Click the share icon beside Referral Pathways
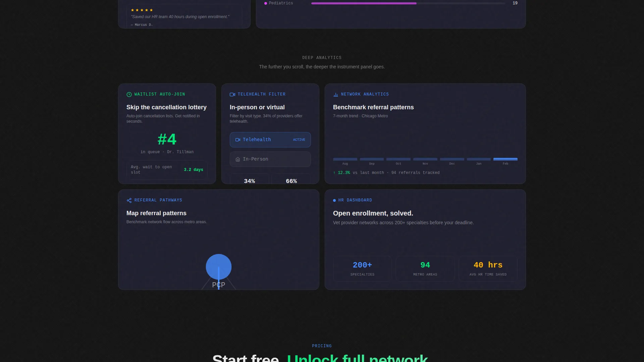Image resolution: width=644 pixels, height=362 pixels. (129, 200)
